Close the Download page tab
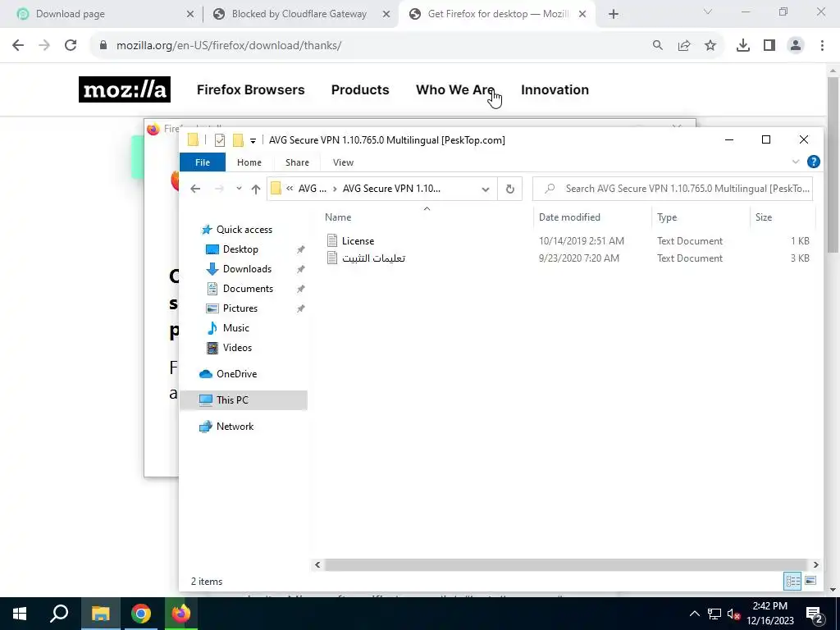This screenshot has height=630, width=840. (x=190, y=15)
